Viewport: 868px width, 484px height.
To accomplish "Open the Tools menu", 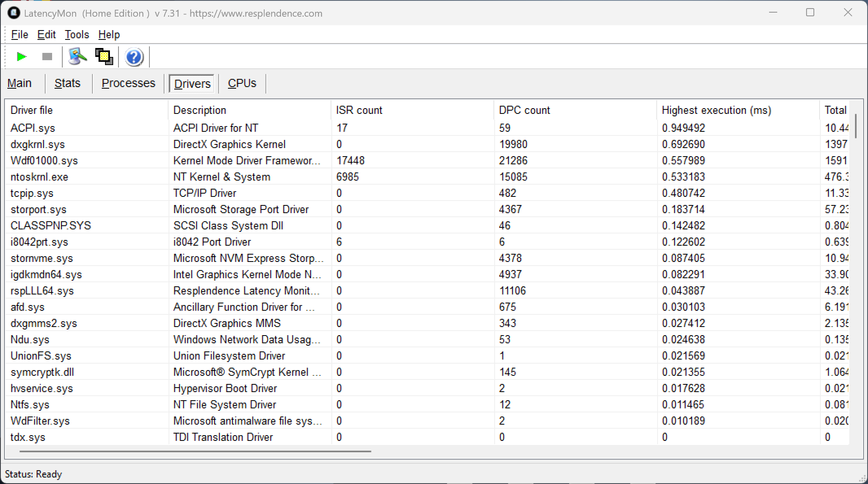I will pos(77,35).
